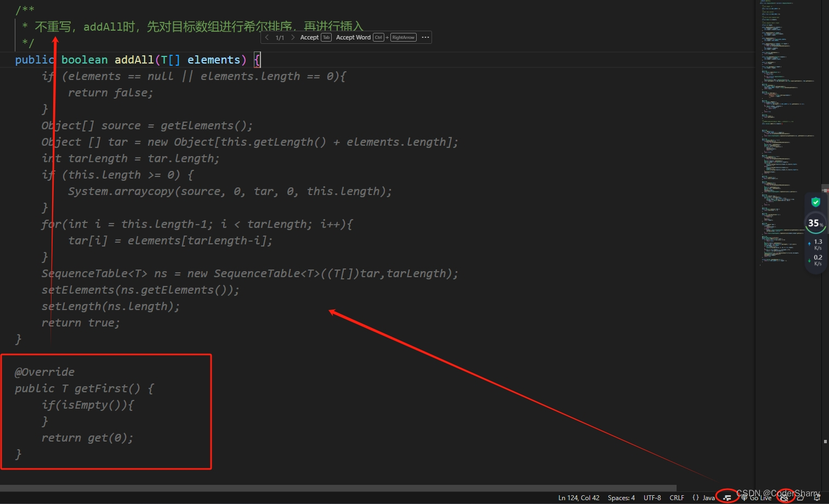Click the status bar icon between Java and Go Live
This screenshot has width=829, height=504.
click(727, 497)
